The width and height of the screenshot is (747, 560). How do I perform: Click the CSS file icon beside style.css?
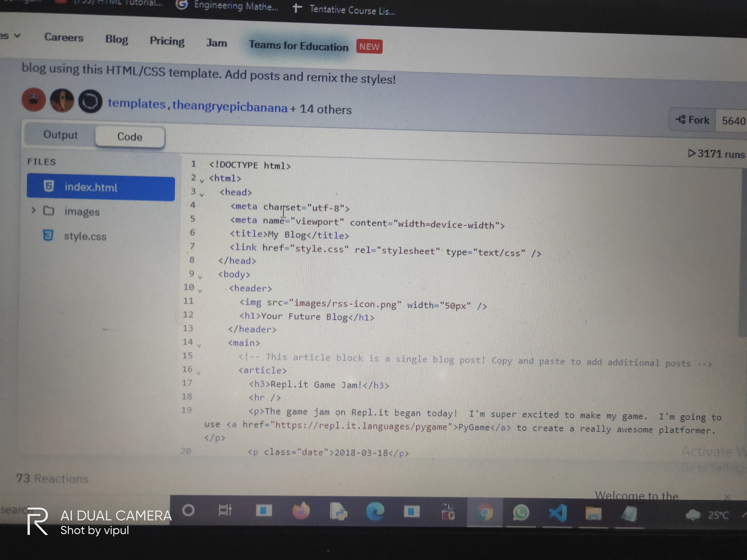click(48, 235)
